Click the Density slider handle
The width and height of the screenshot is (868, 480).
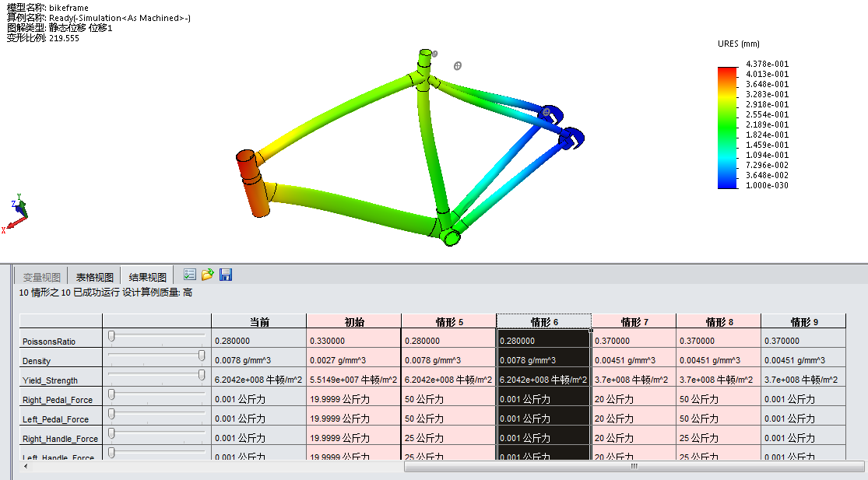click(202, 356)
